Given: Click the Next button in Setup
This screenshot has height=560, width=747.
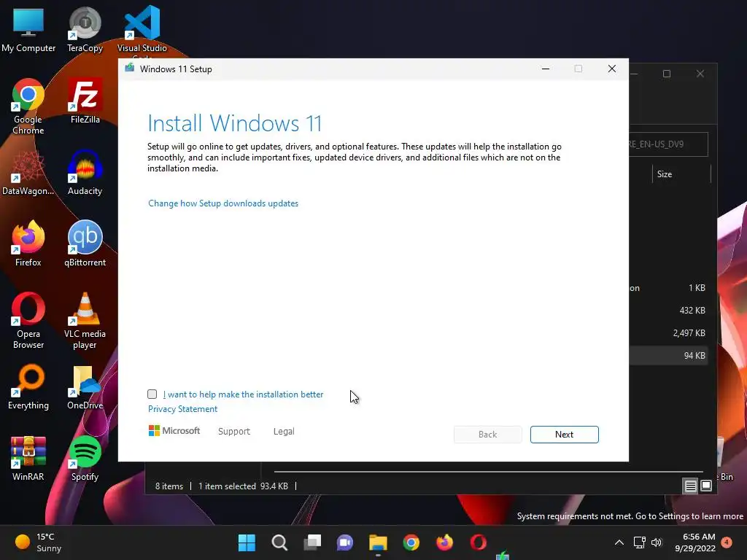Looking at the screenshot, I should tap(564, 435).
